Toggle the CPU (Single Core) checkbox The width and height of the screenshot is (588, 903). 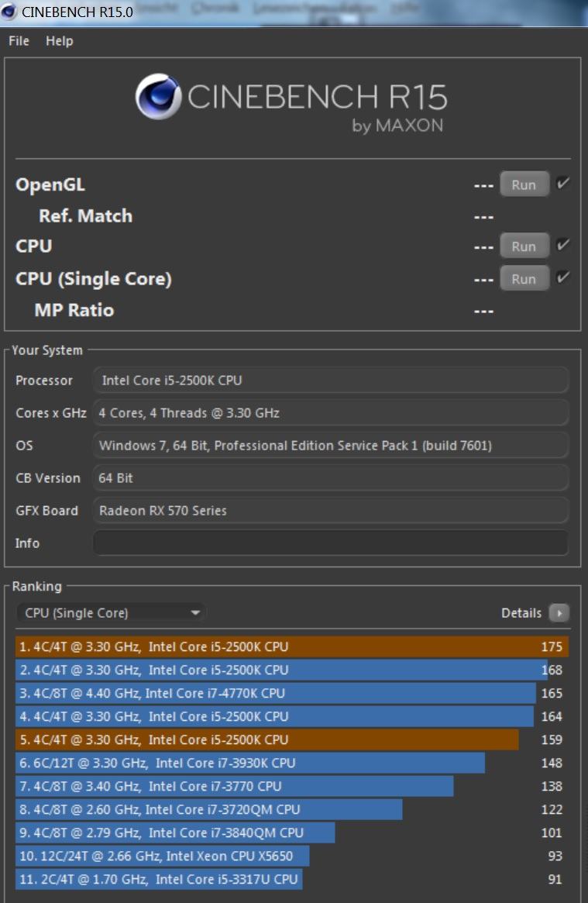[x=563, y=277]
